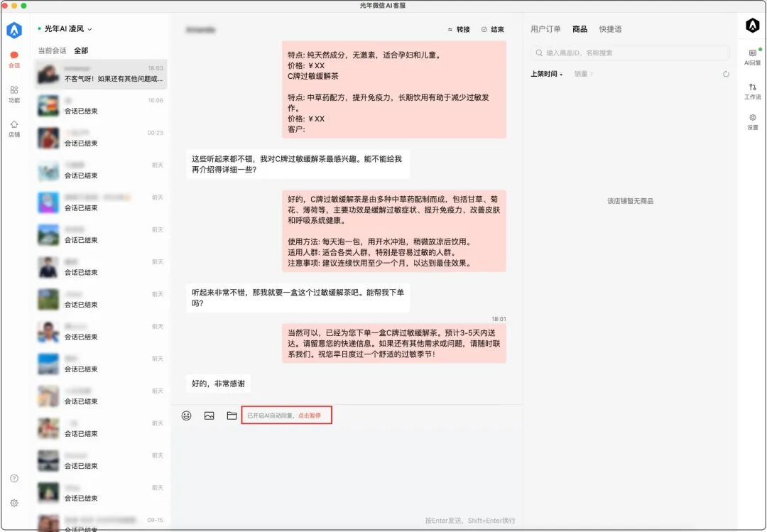Open the 功能 features section
This screenshot has width=767, height=532.
click(x=14, y=94)
